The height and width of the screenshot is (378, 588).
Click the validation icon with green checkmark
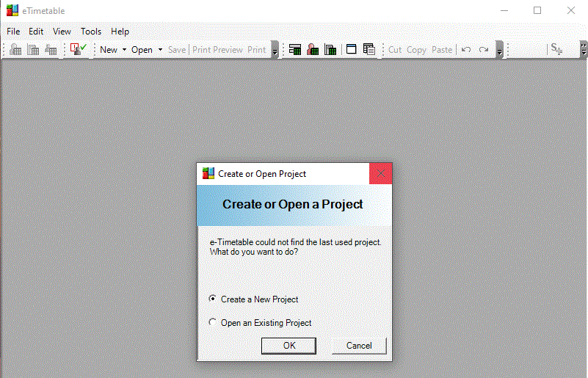78,49
